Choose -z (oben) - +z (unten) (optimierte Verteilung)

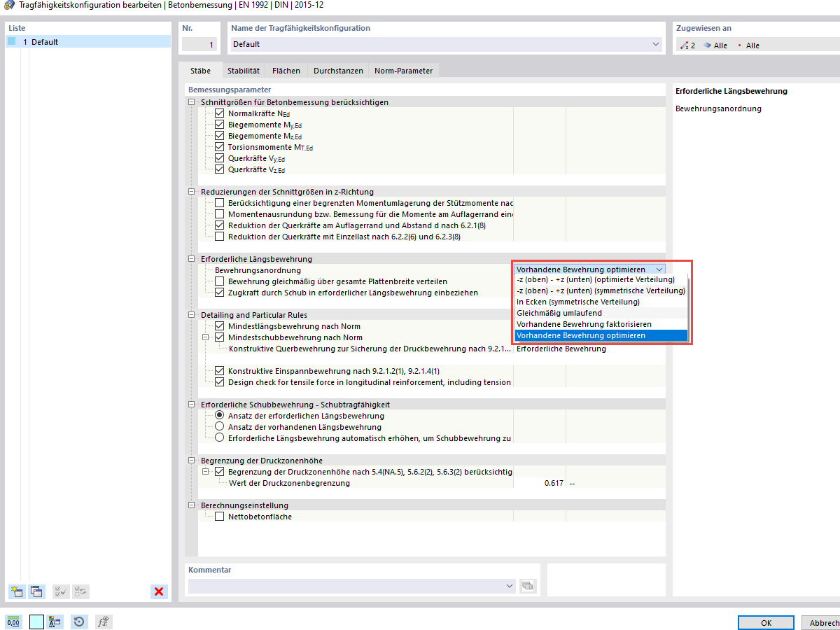(x=601, y=279)
